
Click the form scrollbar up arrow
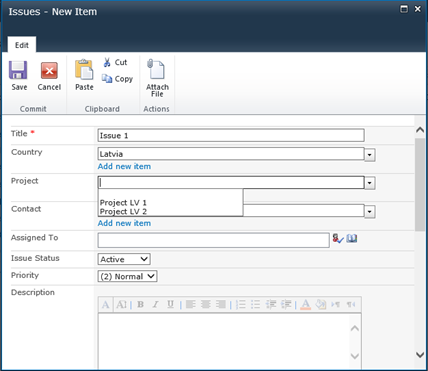coord(420,130)
